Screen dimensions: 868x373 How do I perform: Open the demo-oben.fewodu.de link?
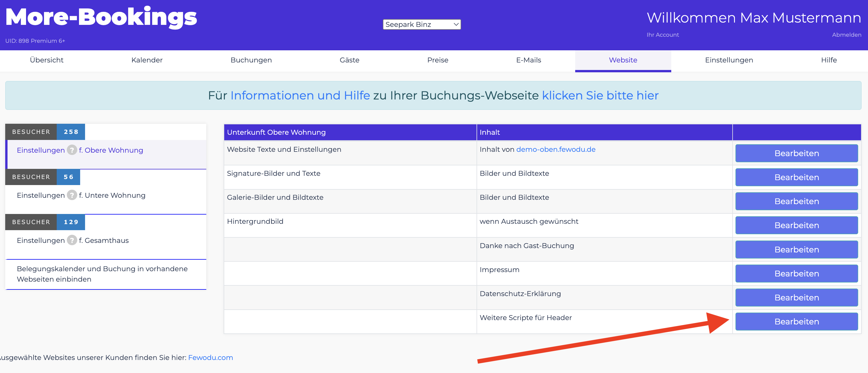point(556,149)
